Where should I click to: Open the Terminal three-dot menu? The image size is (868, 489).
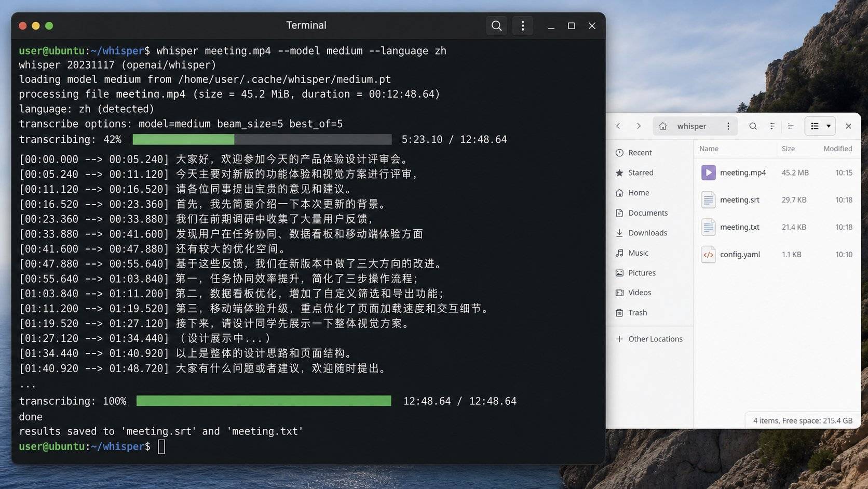pyautogui.click(x=523, y=25)
